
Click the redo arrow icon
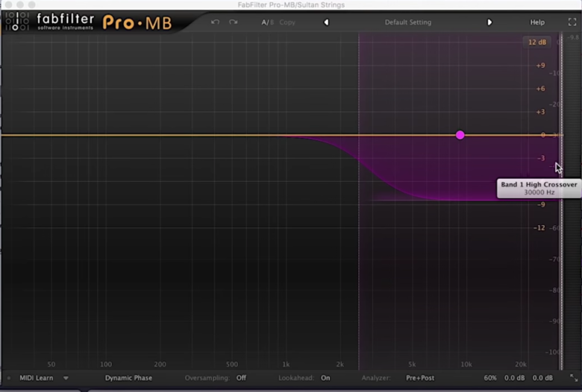pyautogui.click(x=233, y=22)
